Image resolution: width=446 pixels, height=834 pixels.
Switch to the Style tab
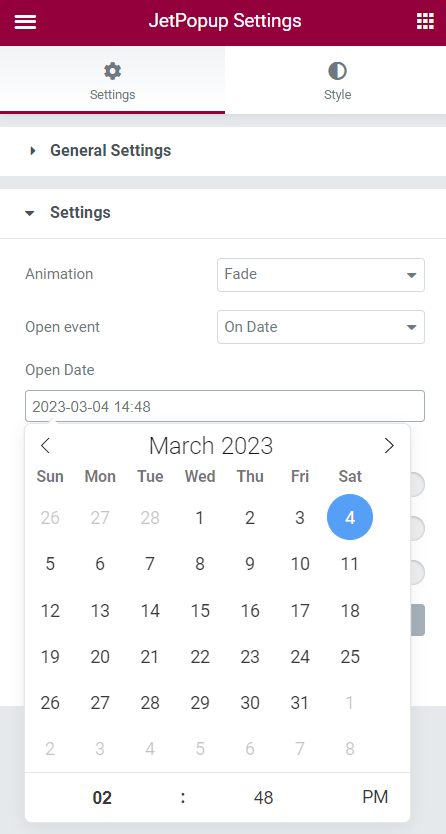[337, 80]
